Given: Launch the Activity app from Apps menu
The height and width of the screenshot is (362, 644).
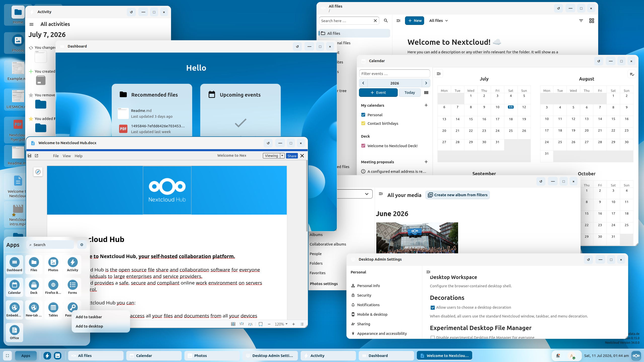Looking at the screenshot, I should pos(72,264).
